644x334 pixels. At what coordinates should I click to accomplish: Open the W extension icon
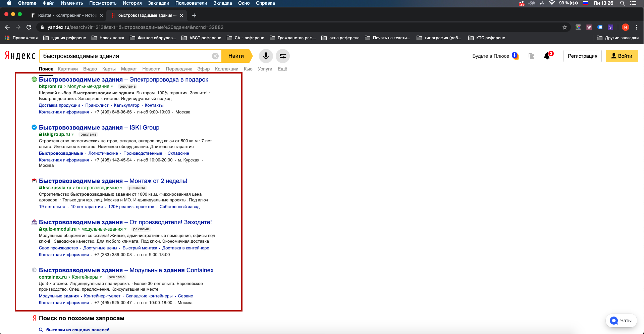[x=589, y=27]
